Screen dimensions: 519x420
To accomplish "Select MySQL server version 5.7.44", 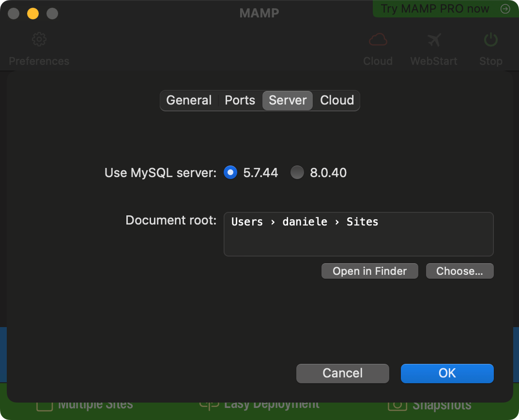I will click(230, 172).
